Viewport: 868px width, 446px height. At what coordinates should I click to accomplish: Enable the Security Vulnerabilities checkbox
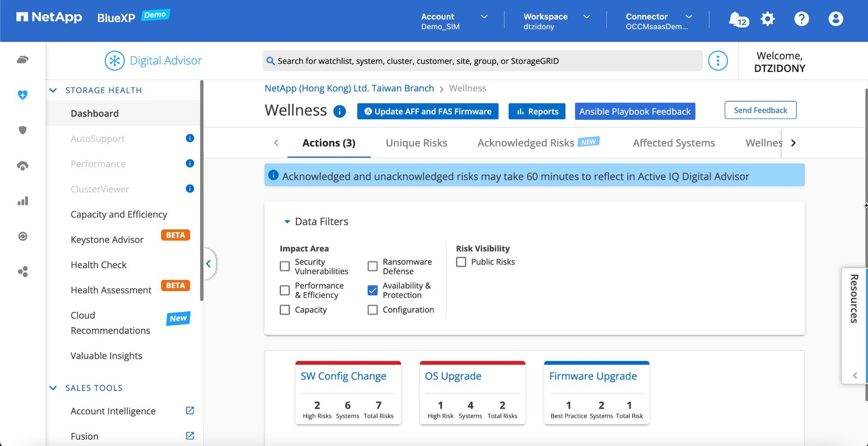(x=285, y=266)
